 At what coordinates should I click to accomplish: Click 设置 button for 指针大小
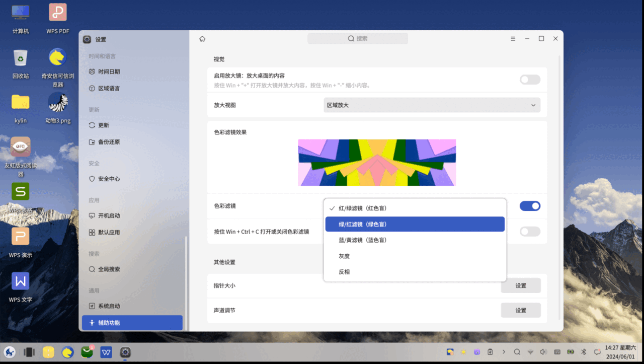tap(521, 285)
